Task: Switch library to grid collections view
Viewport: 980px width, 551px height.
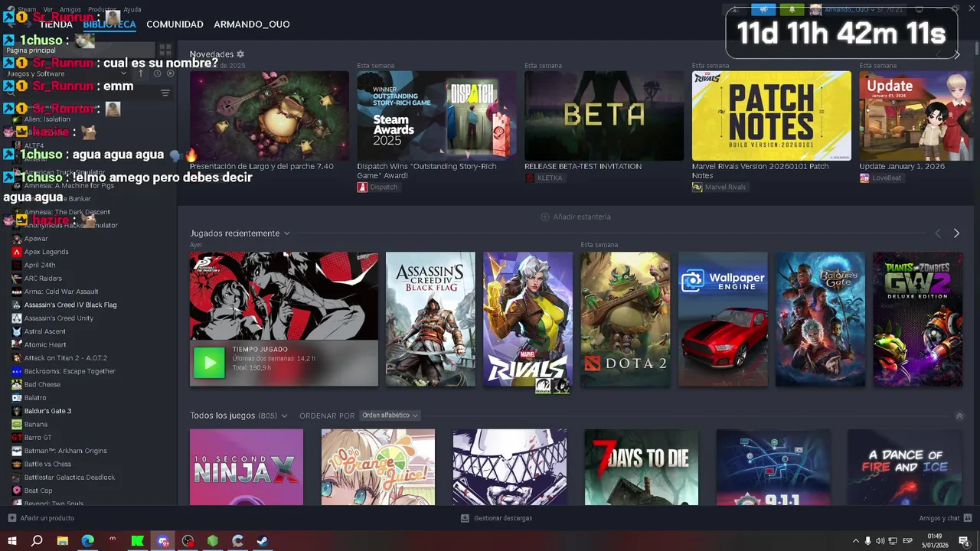Action: point(165,50)
